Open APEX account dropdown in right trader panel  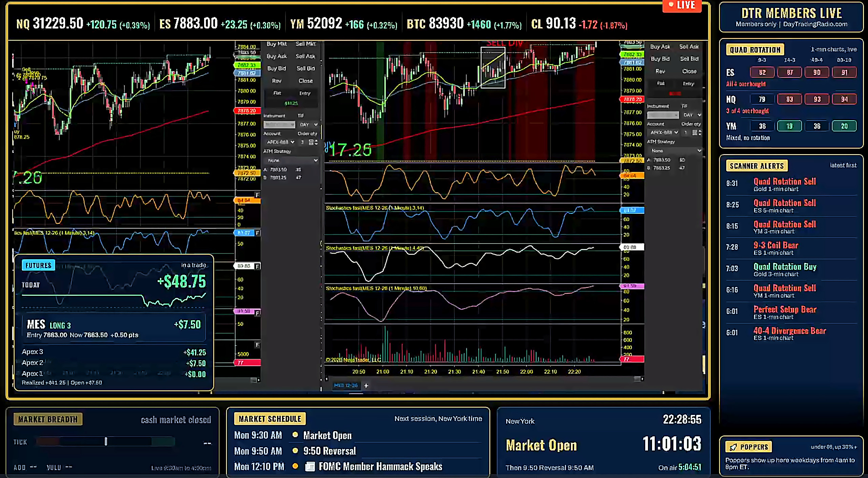point(663,132)
